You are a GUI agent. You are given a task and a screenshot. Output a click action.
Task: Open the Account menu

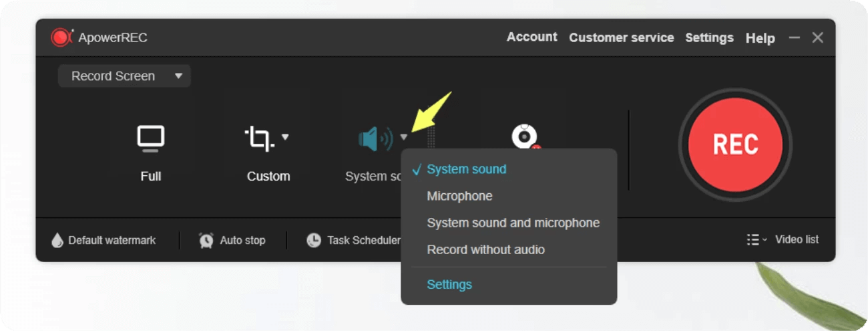(x=531, y=37)
